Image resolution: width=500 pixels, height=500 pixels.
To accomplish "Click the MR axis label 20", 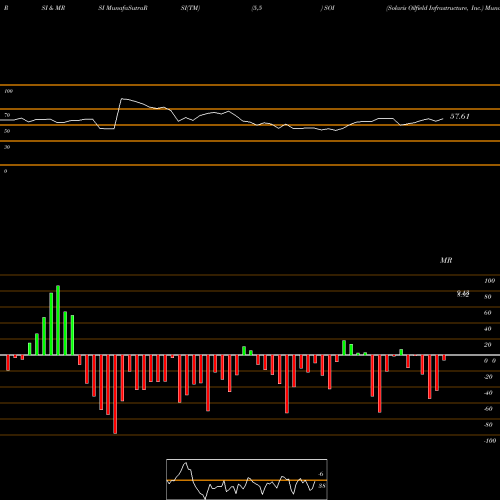I will click(488, 345).
